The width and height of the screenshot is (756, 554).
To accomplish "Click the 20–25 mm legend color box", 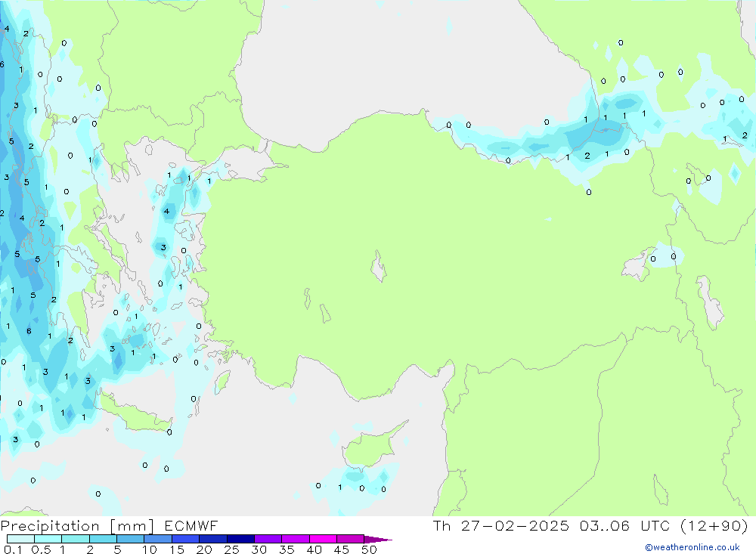I will pos(213,539).
